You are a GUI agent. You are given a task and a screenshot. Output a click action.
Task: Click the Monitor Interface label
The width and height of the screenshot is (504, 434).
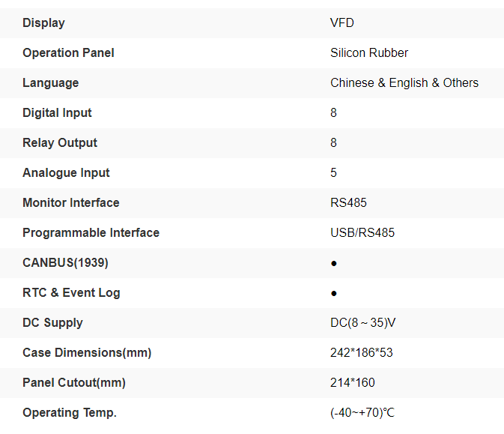(70, 203)
